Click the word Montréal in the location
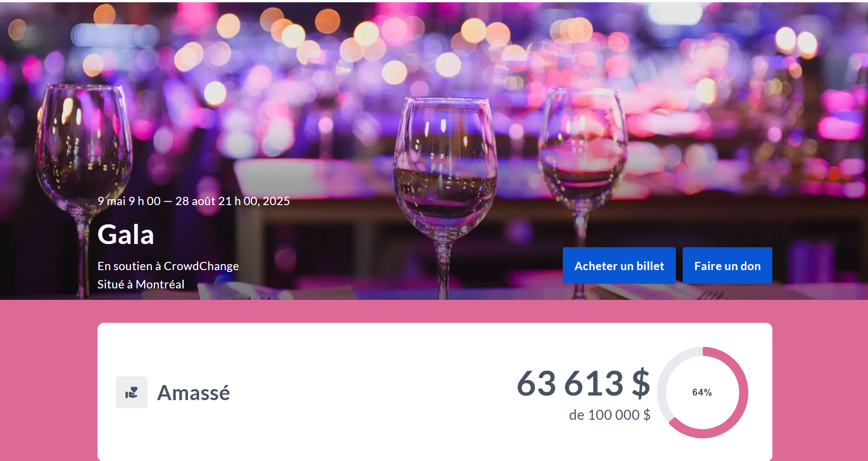 coord(160,284)
